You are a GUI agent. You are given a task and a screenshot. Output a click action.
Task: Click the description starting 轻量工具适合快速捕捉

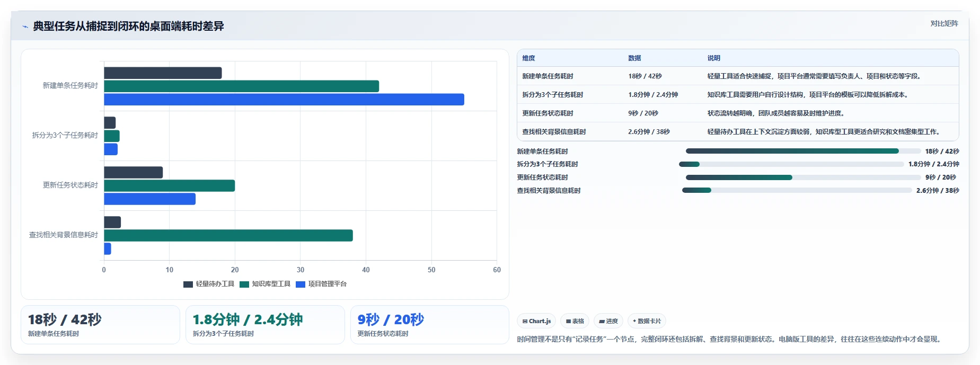tap(815, 76)
